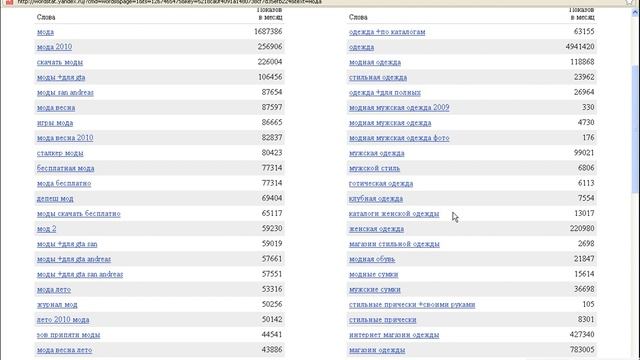Click the count 1687386 for 'мода'
The image size is (640, 360).
(268, 31)
